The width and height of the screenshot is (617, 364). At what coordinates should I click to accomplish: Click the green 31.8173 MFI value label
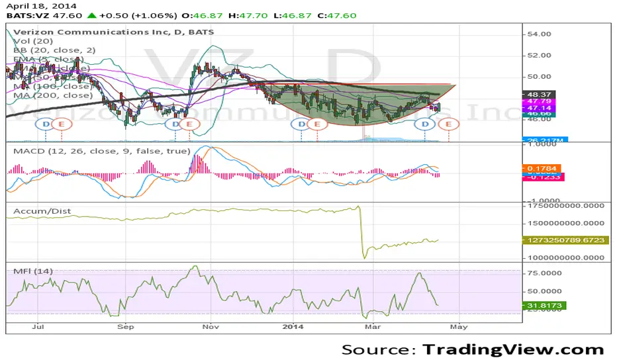tap(544, 305)
